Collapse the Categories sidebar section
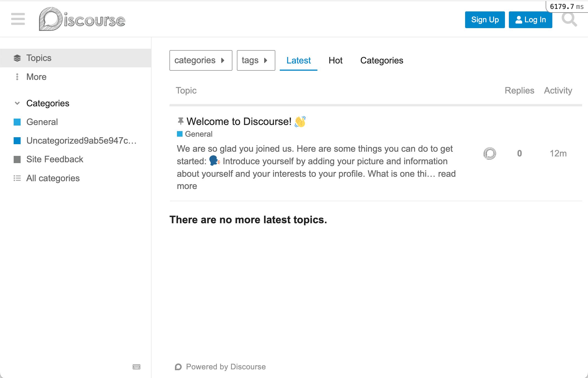 coord(17,103)
